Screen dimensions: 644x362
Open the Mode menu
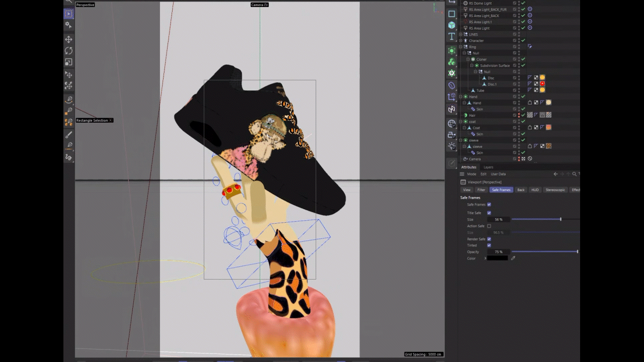tap(471, 174)
